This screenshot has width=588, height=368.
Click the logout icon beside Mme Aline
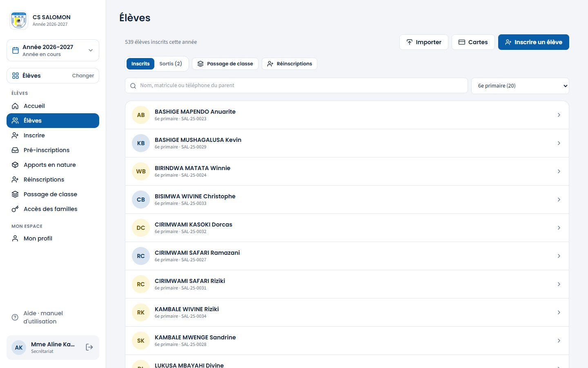(89, 347)
